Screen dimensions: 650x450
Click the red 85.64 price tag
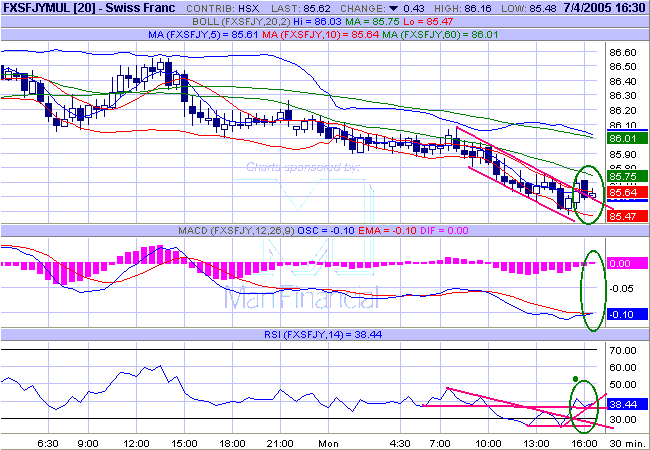(627, 193)
